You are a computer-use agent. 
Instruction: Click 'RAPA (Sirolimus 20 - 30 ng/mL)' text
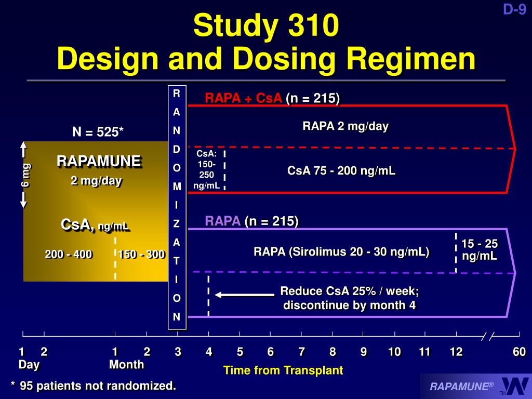pyautogui.click(x=341, y=252)
